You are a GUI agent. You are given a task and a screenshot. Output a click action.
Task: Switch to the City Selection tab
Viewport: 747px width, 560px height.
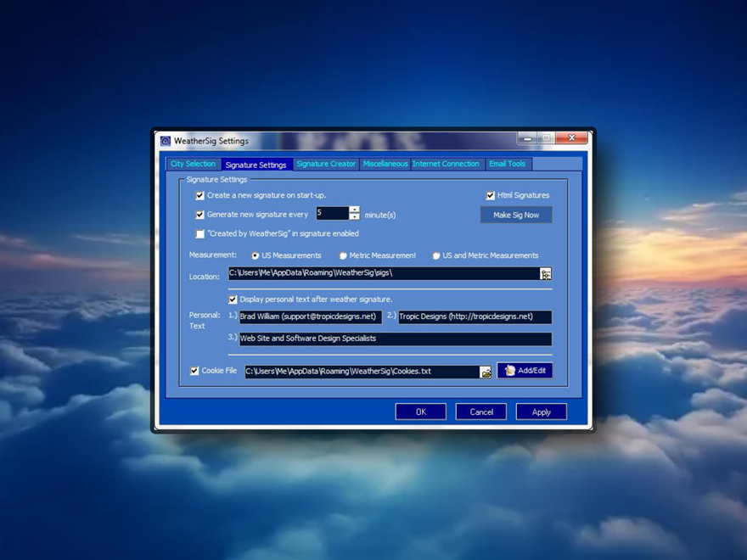point(193,164)
